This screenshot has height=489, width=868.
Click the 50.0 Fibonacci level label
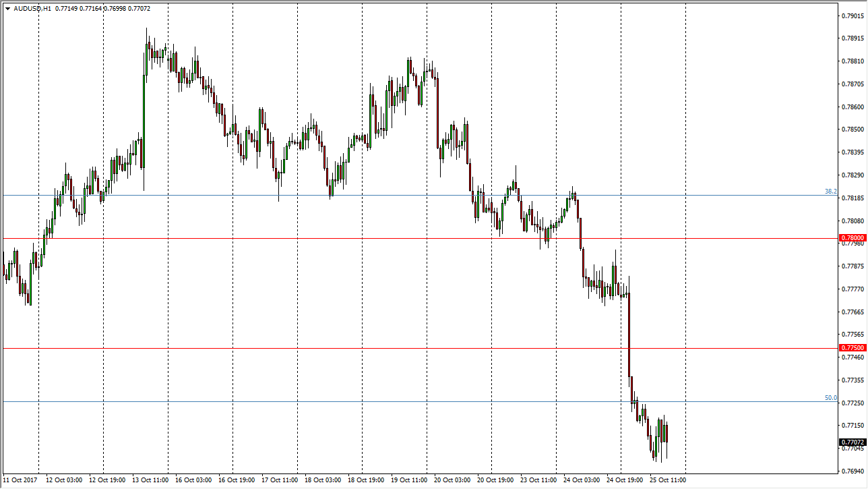(x=830, y=398)
